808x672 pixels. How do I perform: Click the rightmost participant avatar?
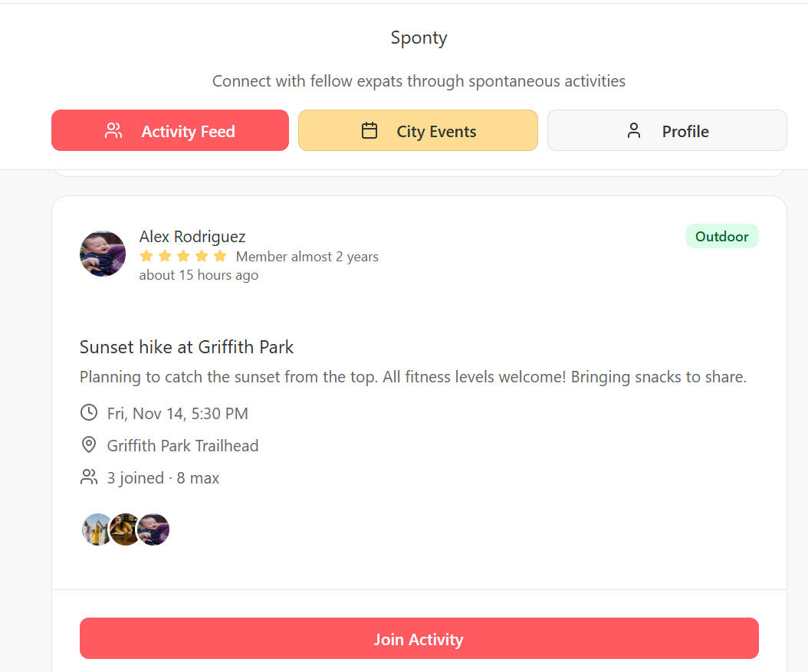click(x=154, y=529)
